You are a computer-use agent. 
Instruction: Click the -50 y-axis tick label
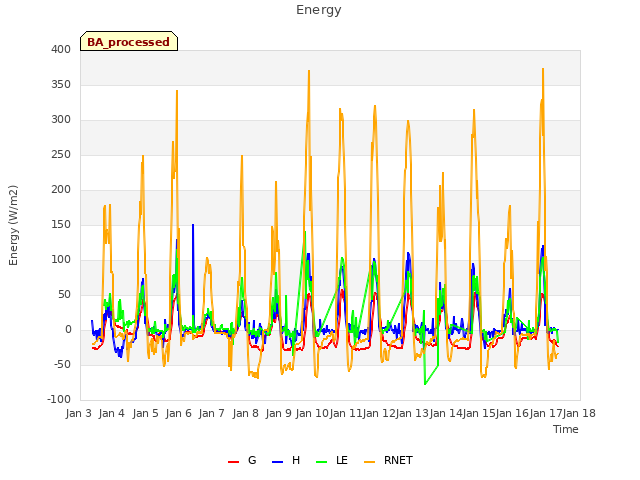tap(62, 364)
